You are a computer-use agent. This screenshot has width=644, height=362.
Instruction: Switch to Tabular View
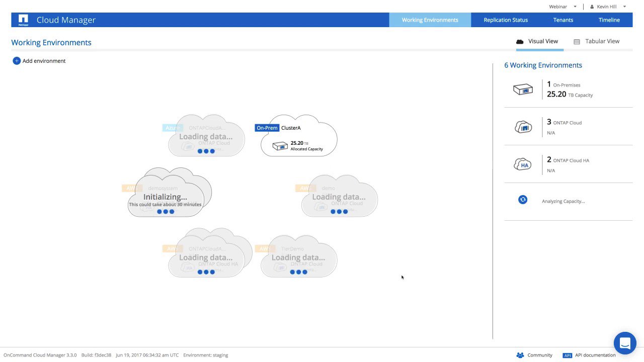(x=597, y=42)
